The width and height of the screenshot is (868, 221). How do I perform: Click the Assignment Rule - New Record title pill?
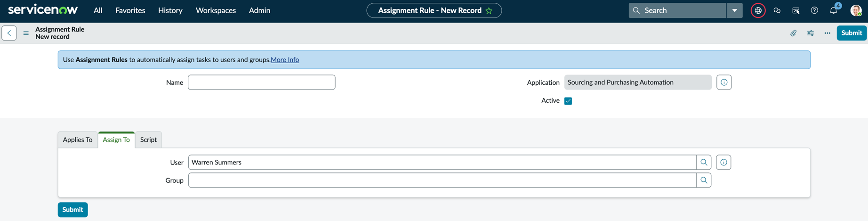pos(434,10)
